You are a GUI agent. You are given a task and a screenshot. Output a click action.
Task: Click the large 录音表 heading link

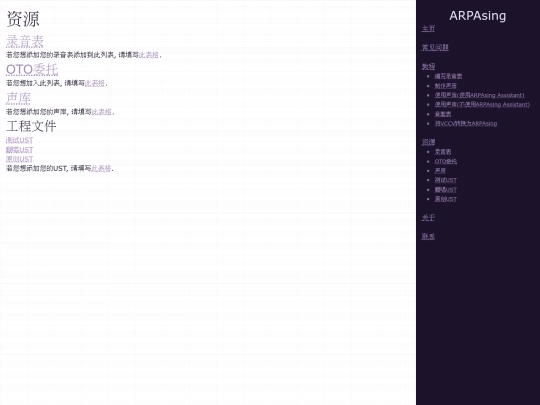[25, 42]
